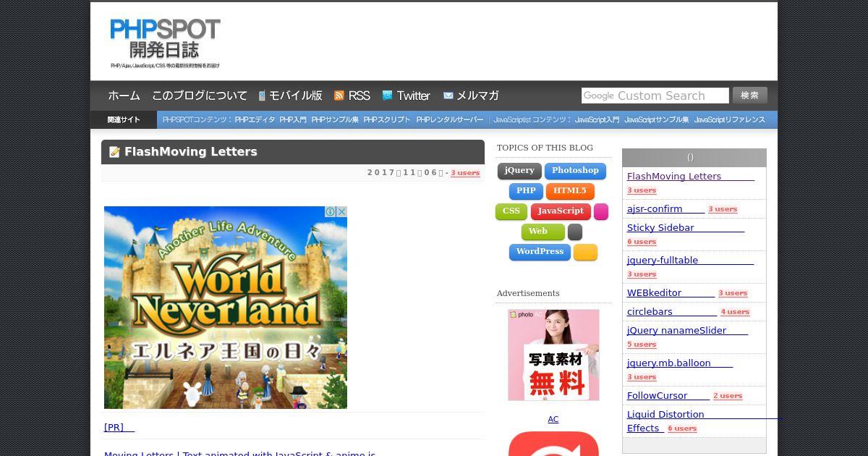Click the 3 users badge under heading

(x=465, y=173)
